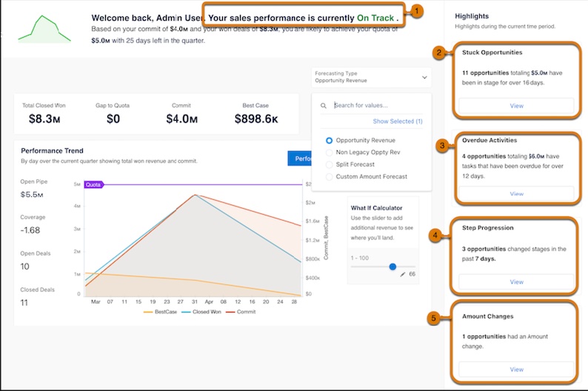This screenshot has height=391, width=588.
Task: Choose the Split Forecast radio option
Action: 329,164
